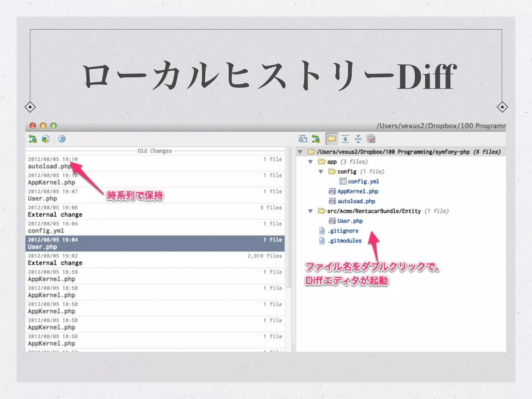The image size is (532, 399).
Task: Click the yellow minimize window button
Action: (43, 126)
